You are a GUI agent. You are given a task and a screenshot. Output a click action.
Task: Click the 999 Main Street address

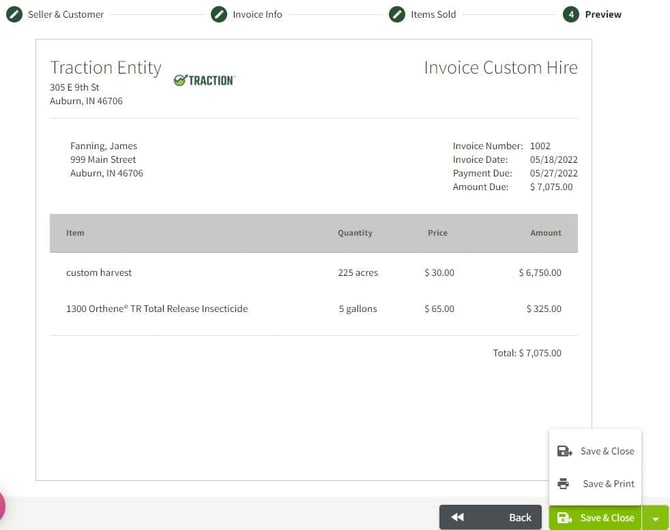click(103, 159)
